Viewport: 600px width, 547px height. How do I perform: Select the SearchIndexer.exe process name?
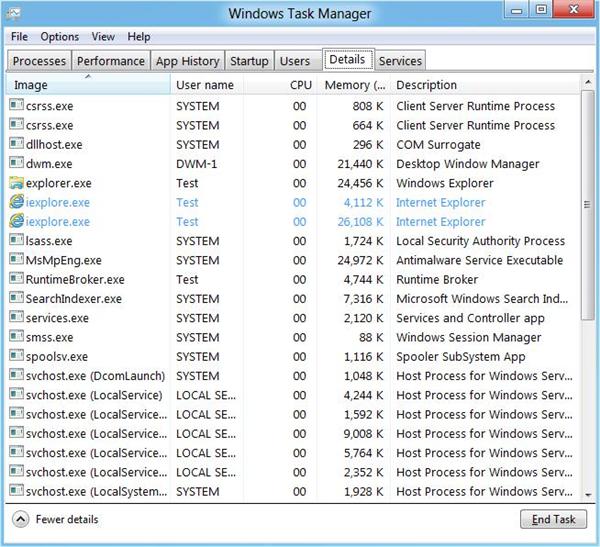(74, 299)
